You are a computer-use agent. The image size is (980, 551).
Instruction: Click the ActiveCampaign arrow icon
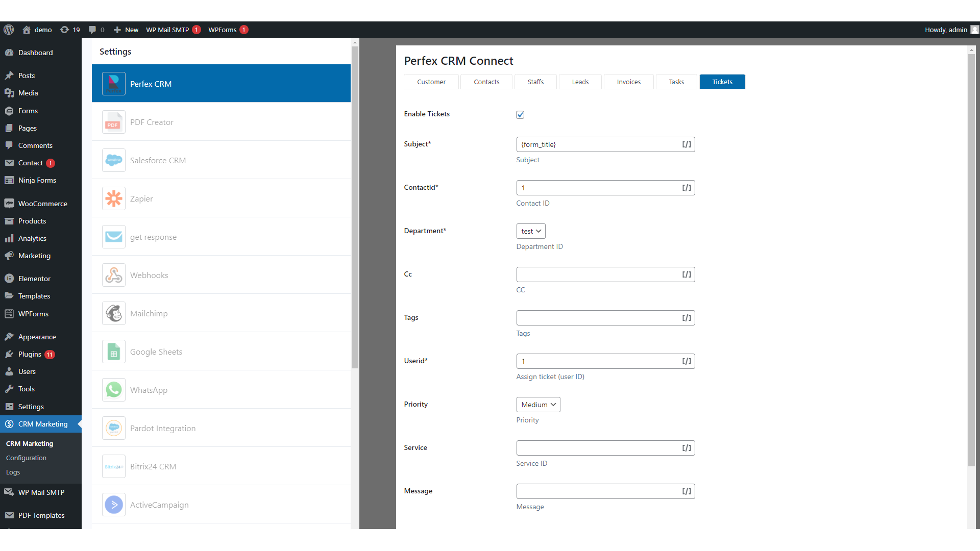[113, 505]
